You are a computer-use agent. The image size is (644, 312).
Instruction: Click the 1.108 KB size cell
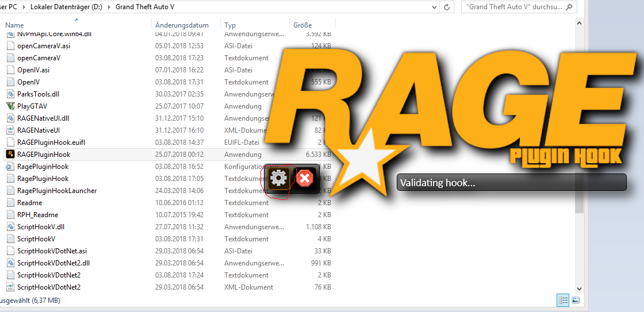point(319,227)
